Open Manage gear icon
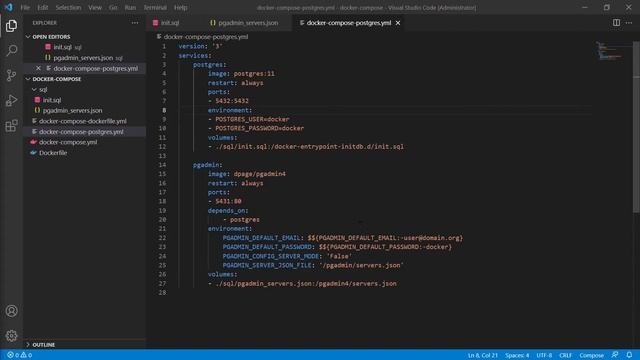The image size is (640, 360). tap(11, 336)
